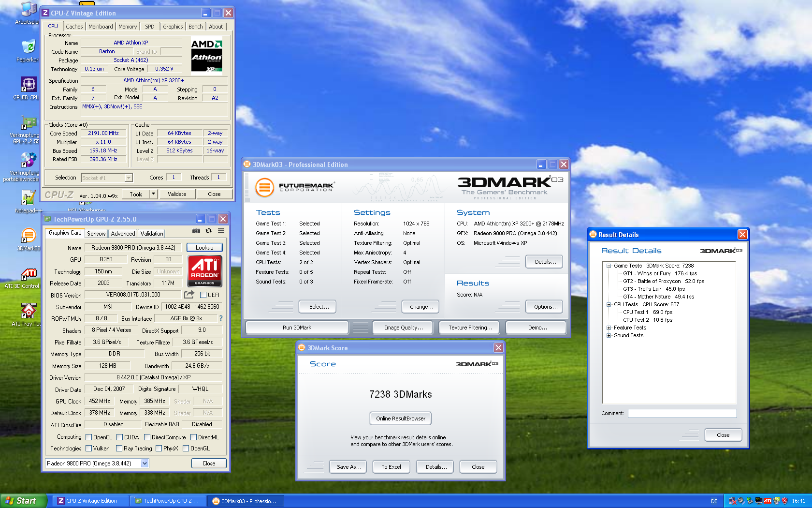Click the DE language indicator
This screenshot has height=508, width=812.
pos(714,501)
